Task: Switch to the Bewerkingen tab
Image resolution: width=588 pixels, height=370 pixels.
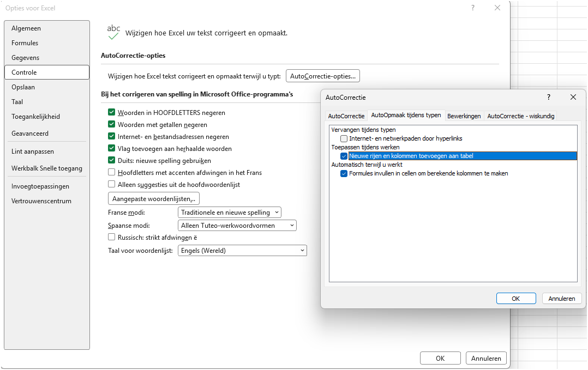Action: click(464, 116)
